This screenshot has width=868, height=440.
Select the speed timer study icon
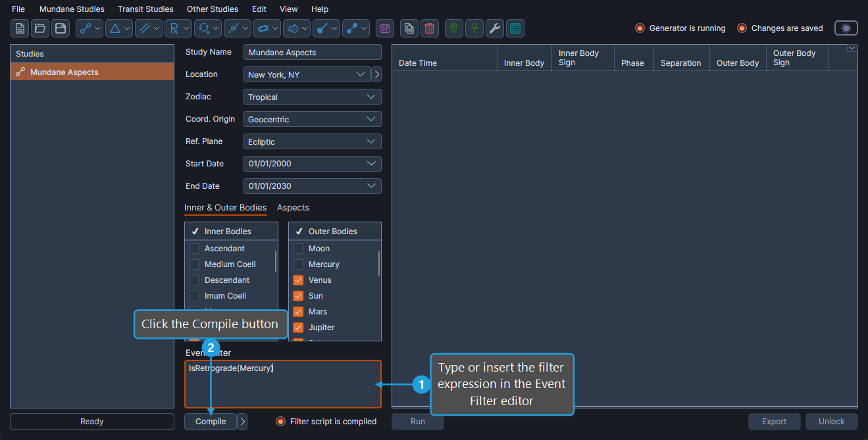tap(293, 28)
